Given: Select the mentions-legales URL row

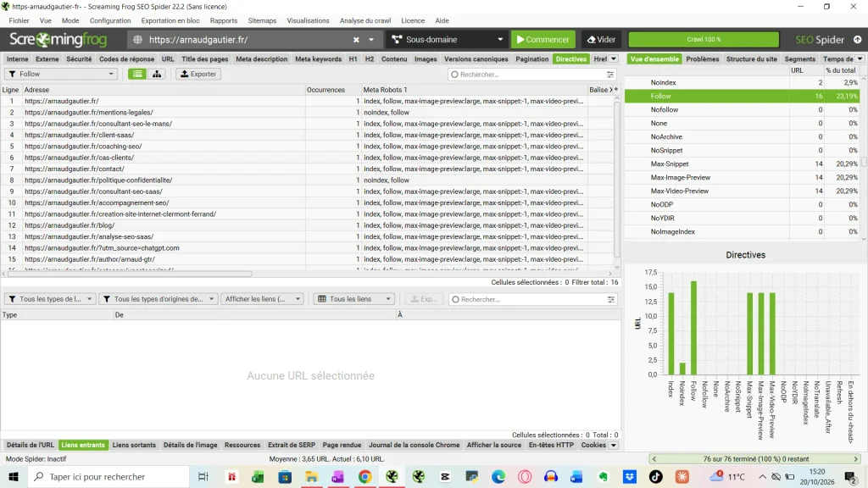Looking at the screenshot, I should click(307, 113).
